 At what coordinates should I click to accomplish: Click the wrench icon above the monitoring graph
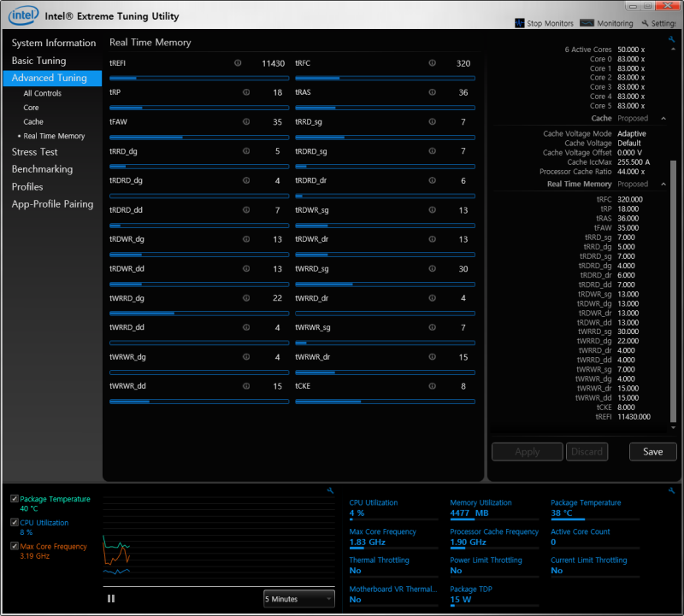point(330,490)
